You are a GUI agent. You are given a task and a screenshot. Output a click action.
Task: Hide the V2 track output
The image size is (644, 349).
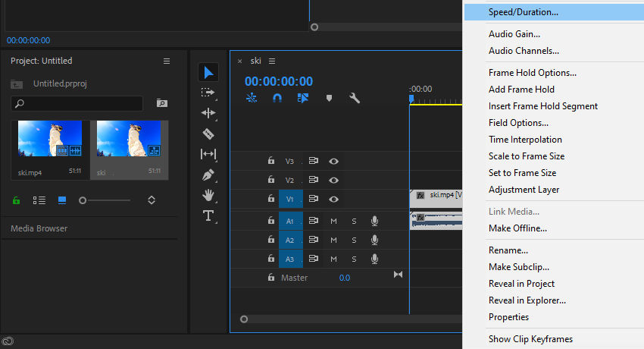(333, 180)
